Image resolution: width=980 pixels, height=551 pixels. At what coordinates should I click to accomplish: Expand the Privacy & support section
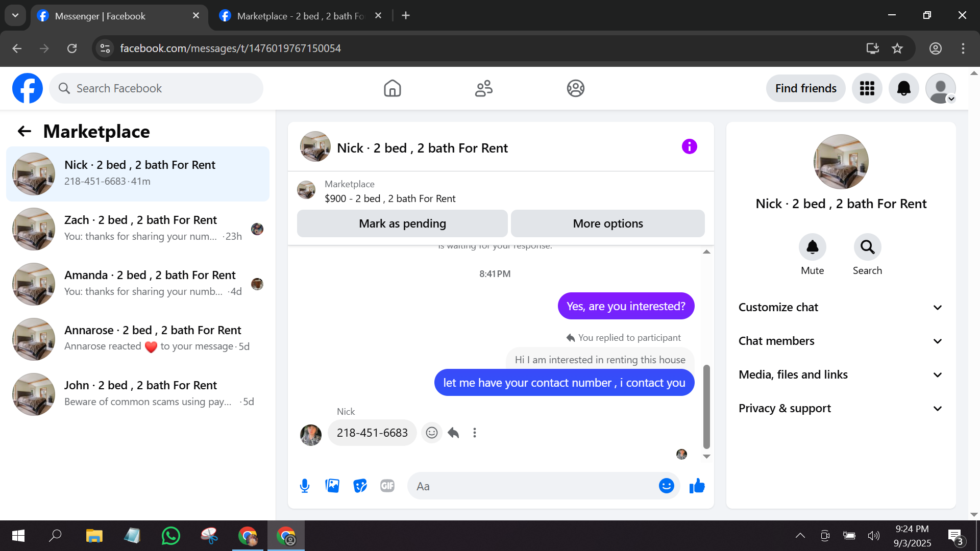pos(841,408)
